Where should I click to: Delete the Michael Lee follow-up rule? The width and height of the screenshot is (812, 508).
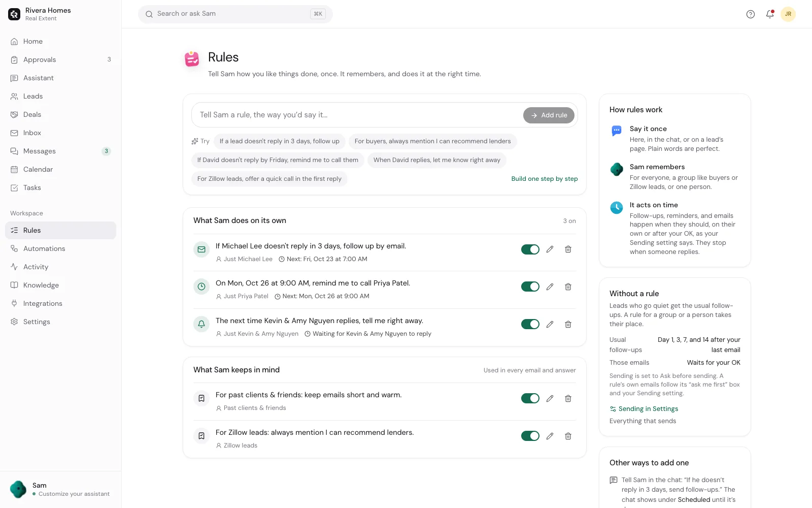(x=568, y=249)
